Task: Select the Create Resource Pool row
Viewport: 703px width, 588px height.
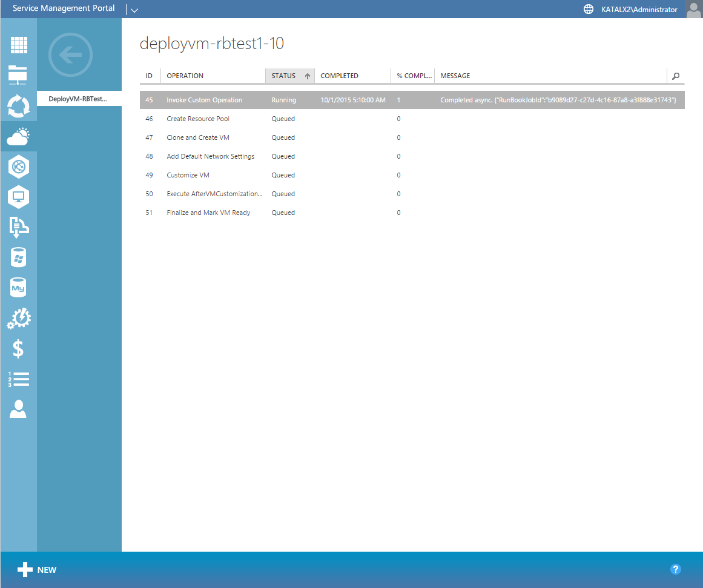Action: coord(412,119)
